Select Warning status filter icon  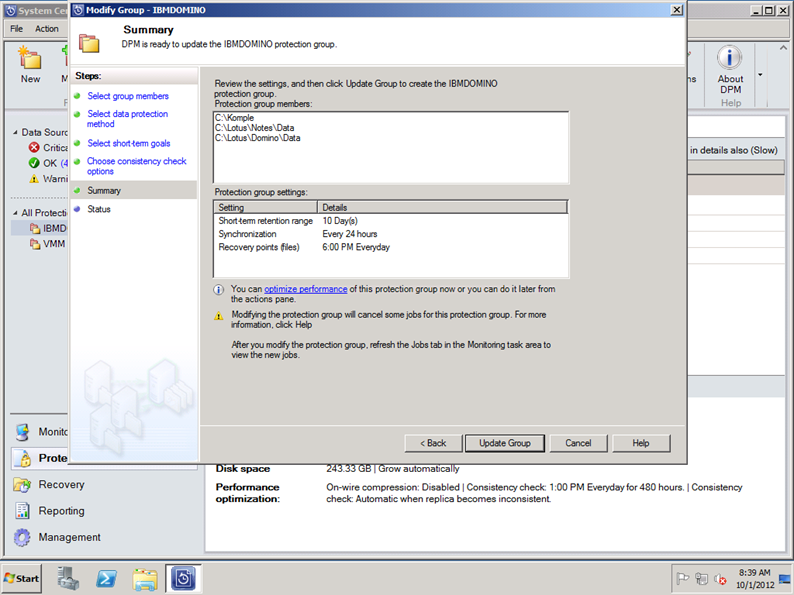click(34, 179)
